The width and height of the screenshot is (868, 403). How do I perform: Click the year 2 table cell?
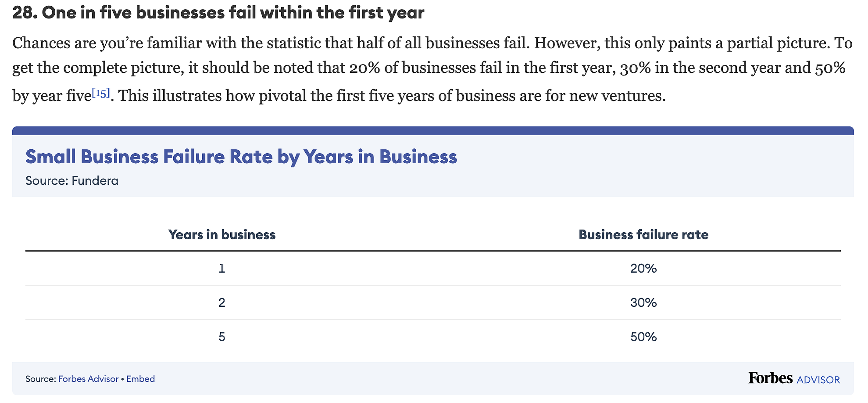click(x=222, y=302)
